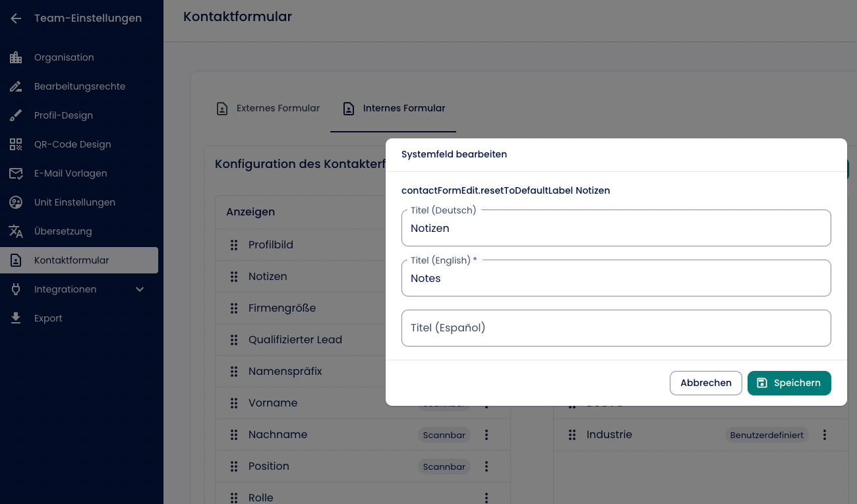The width and height of the screenshot is (857, 504).
Task: Click the Kontaktformular sidebar icon
Action: [x=16, y=260]
